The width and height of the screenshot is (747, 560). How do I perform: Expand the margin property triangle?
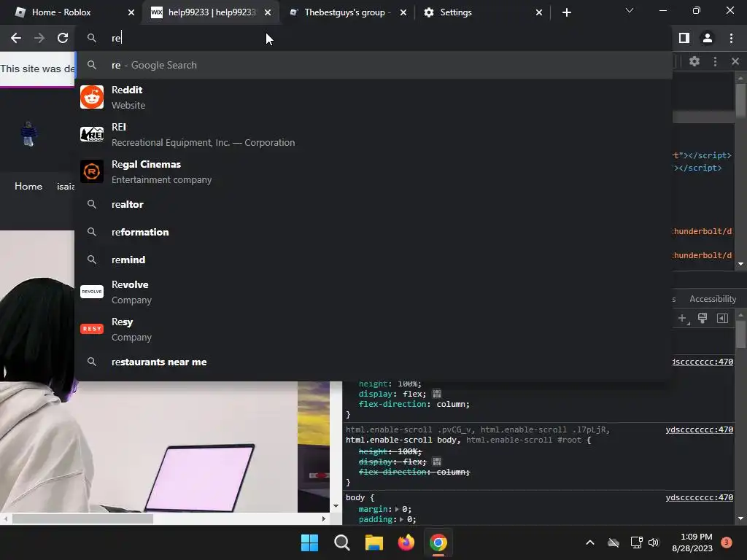[397, 509]
